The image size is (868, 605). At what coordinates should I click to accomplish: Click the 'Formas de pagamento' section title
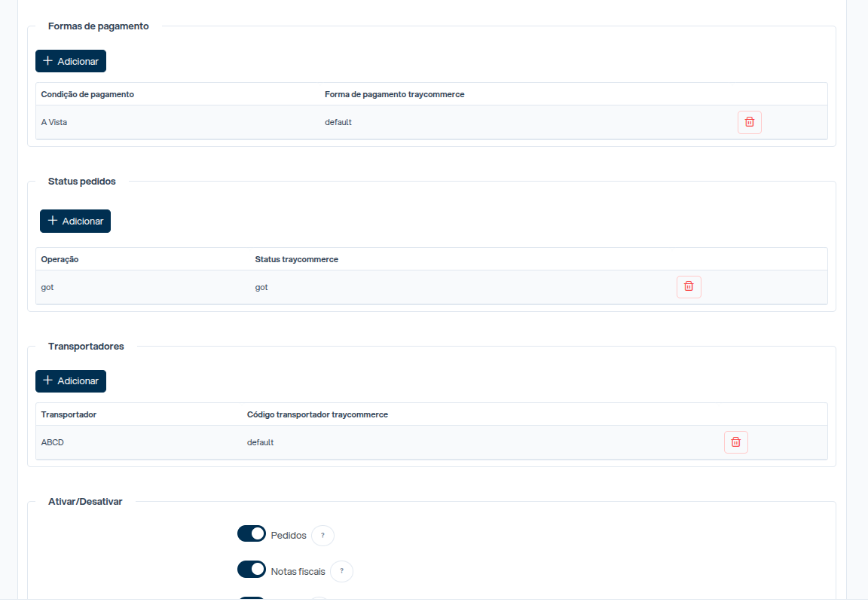pyautogui.click(x=99, y=26)
